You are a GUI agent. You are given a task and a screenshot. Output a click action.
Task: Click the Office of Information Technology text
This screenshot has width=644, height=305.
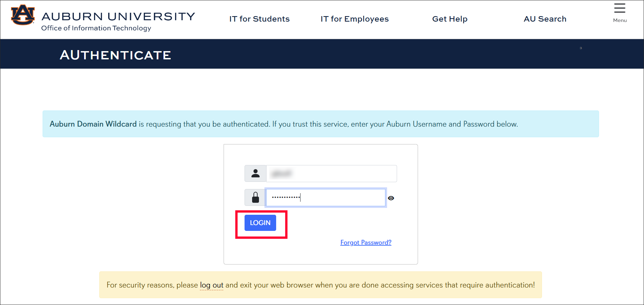(95, 28)
